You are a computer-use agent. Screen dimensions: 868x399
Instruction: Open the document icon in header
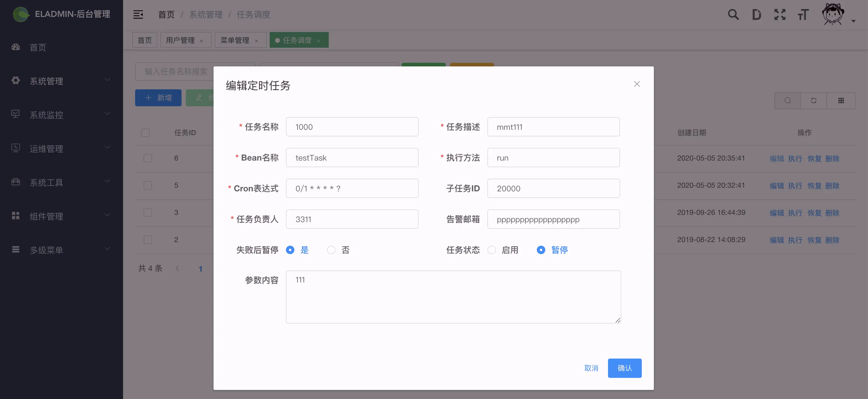756,14
